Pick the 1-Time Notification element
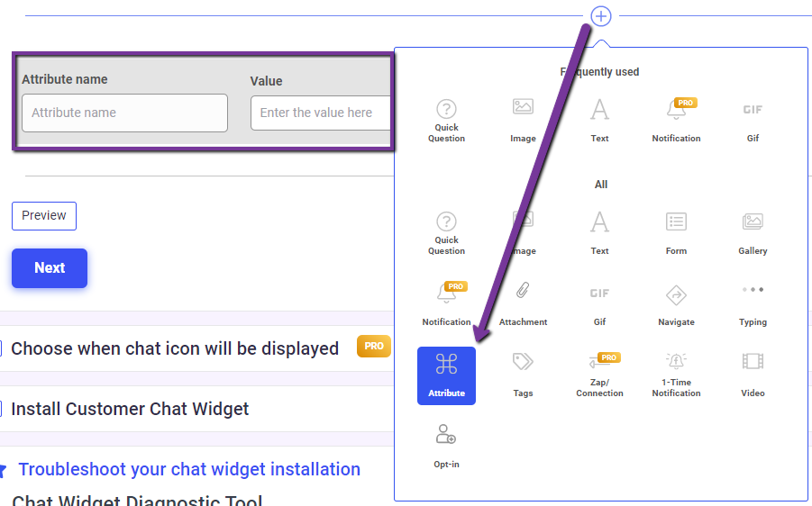The width and height of the screenshot is (812, 506). point(676,375)
